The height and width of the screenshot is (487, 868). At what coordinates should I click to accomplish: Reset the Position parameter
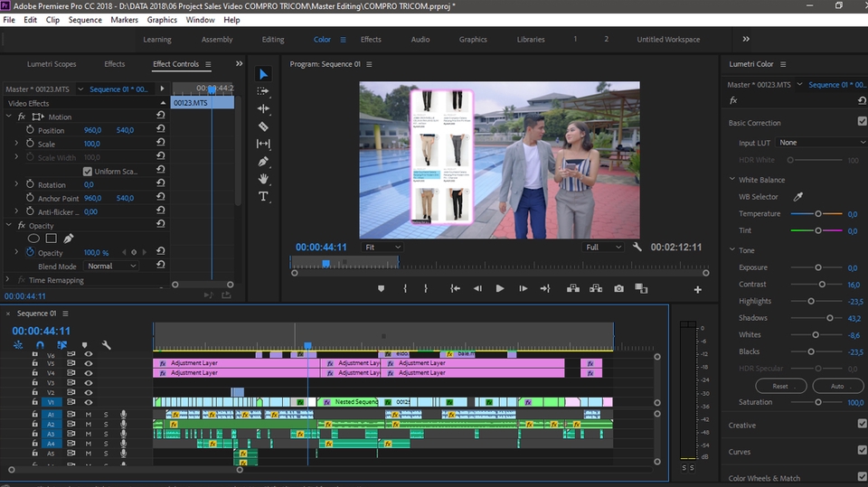tap(161, 129)
